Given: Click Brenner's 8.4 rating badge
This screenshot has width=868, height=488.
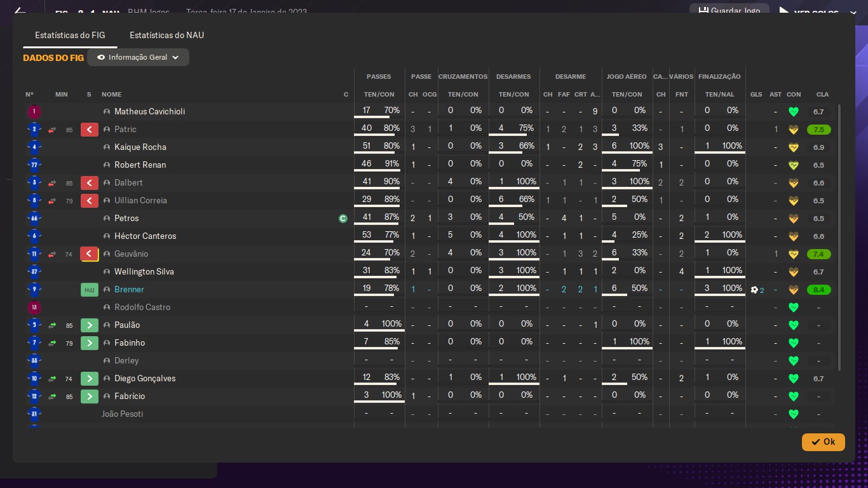Looking at the screenshot, I should (x=818, y=290).
